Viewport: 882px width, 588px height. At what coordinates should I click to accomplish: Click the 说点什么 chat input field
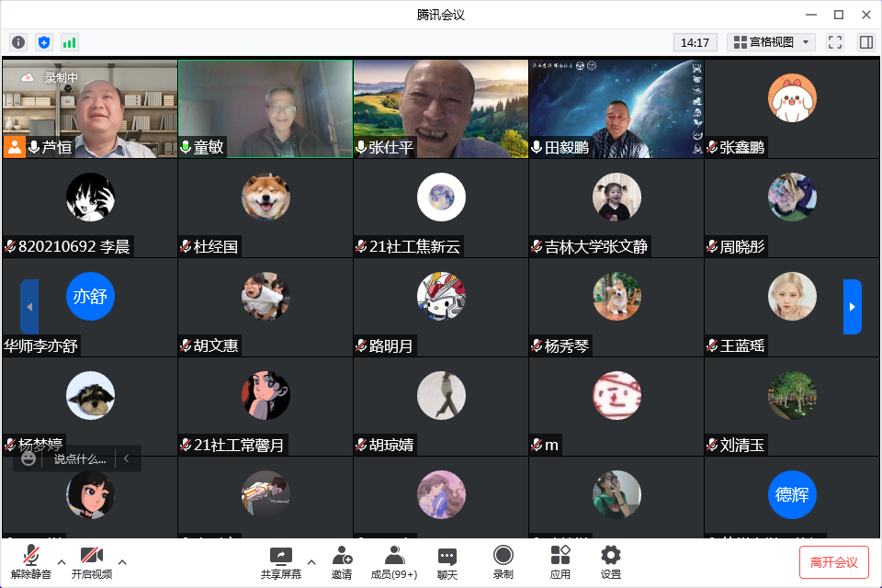(80, 458)
